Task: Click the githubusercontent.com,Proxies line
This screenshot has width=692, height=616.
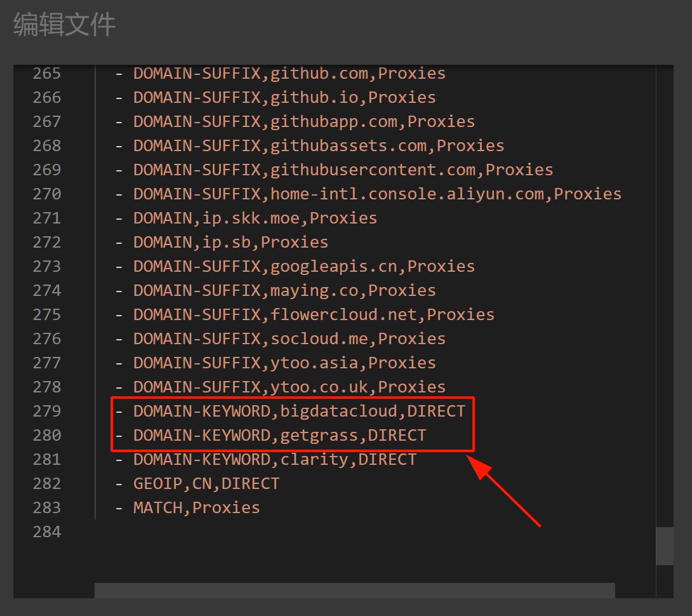Action: [x=343, y=170]
